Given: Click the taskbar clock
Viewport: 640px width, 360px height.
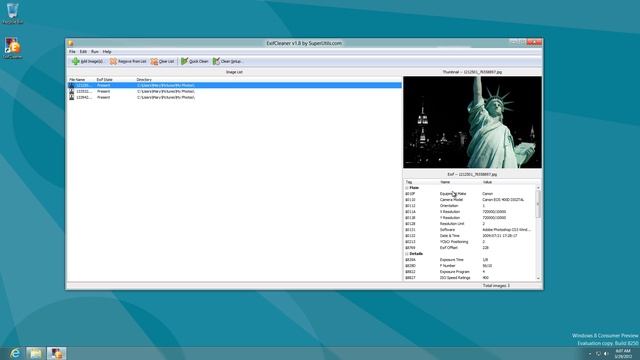Looking at the screenshot, I should (622, 353).
